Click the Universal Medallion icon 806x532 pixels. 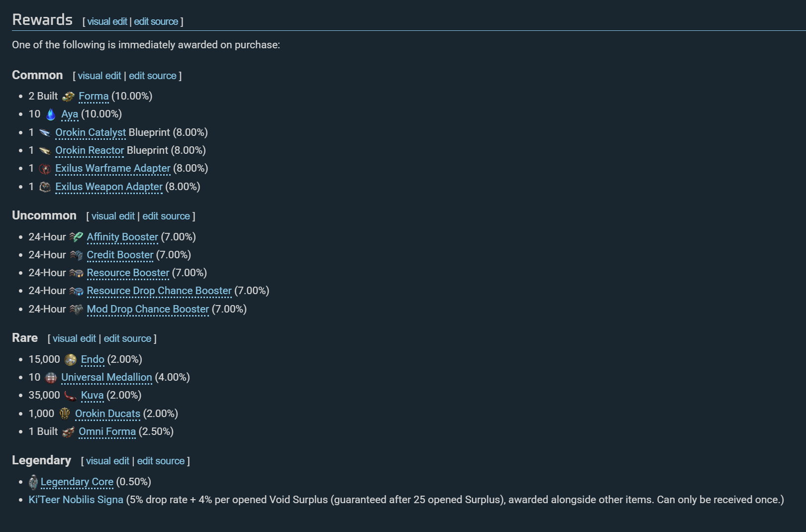51,378
